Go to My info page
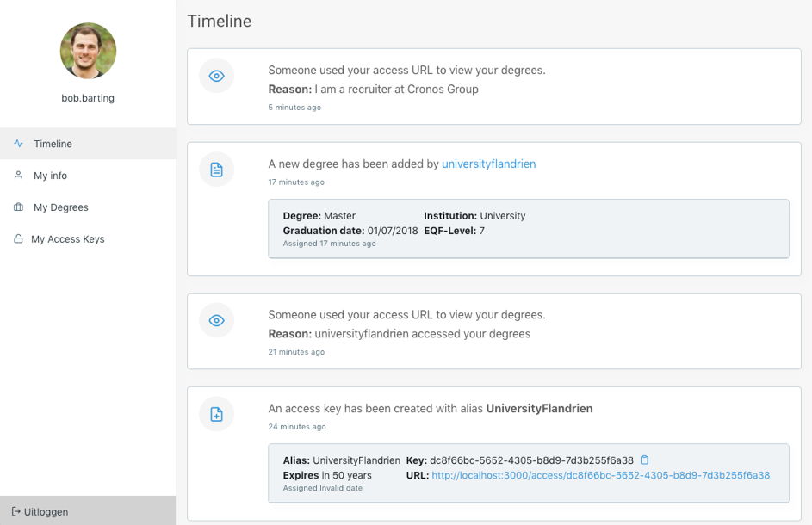Viewport: 812px width, 525px height. point(88,176)
